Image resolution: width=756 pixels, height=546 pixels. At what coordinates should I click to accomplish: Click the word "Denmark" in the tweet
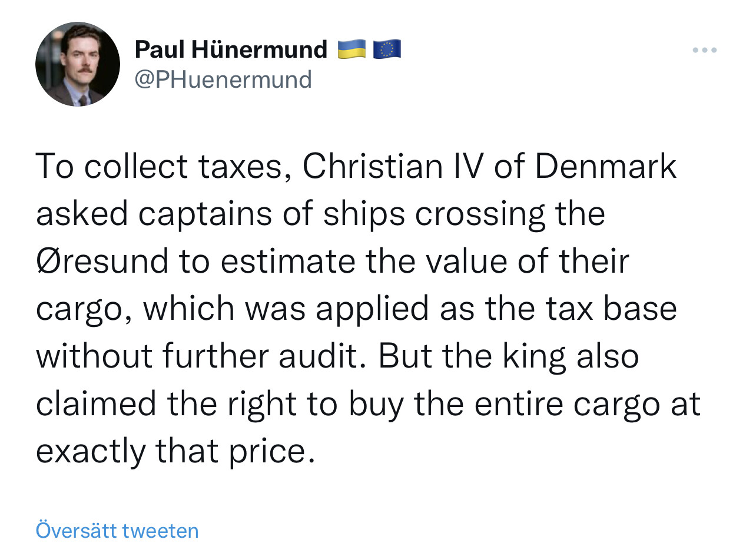pyautogui.click(x=605, y=167)
